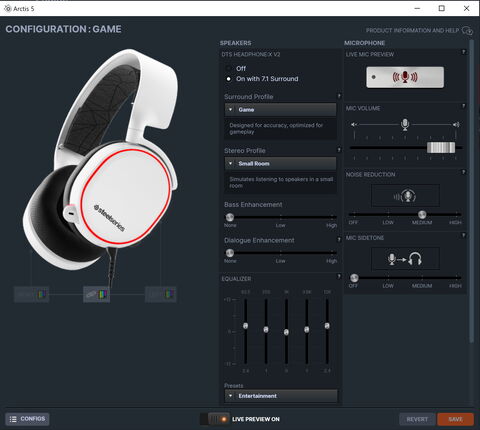Click the MICROPHONE section heading

(365, 43)
